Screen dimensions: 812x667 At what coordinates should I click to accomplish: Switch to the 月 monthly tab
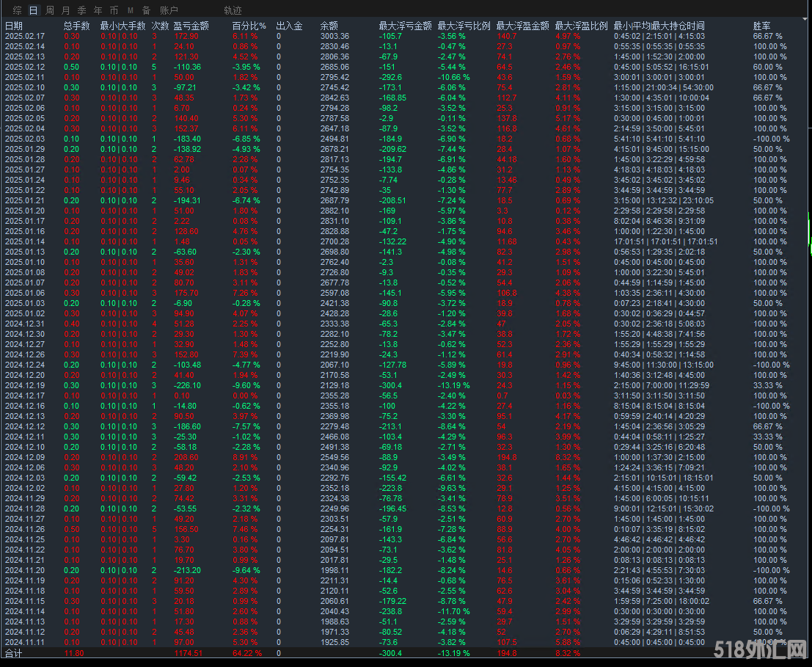click(66, 10)
